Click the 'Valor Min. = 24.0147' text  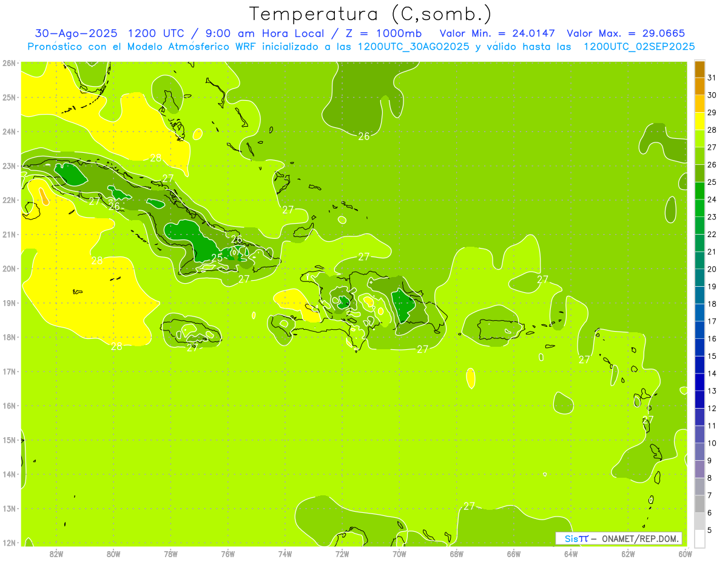497,33
